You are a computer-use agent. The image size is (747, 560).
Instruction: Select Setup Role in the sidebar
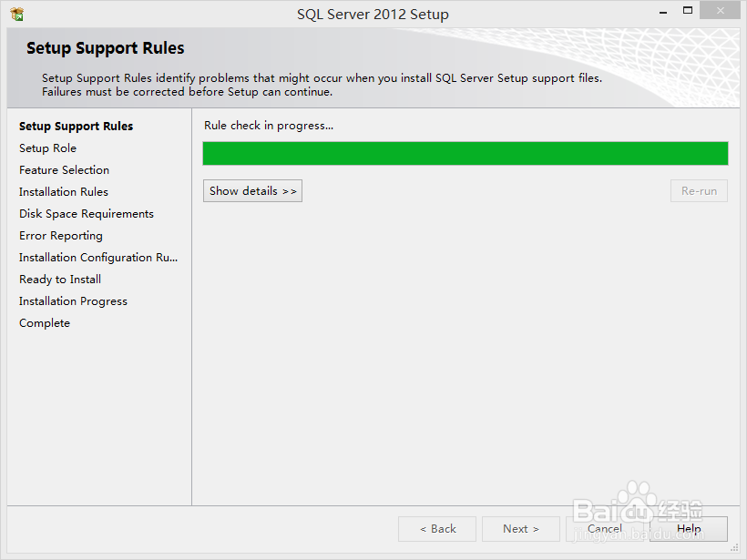coord(47,148)
